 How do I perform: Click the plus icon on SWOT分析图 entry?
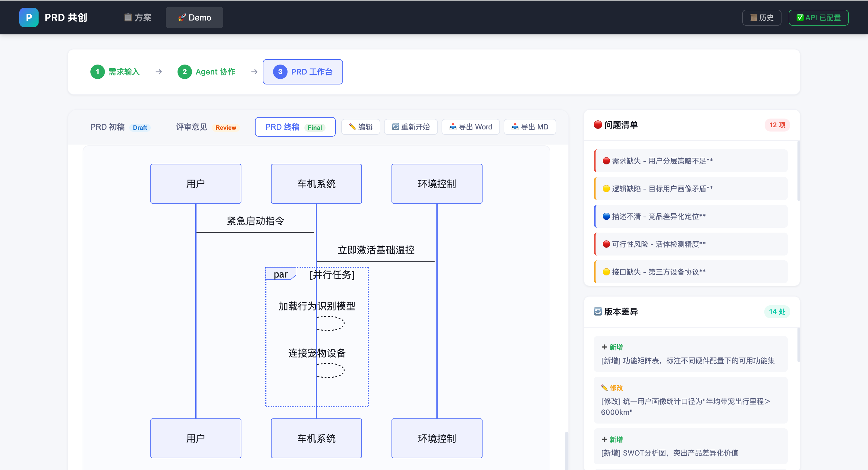[x=605, y=439]
